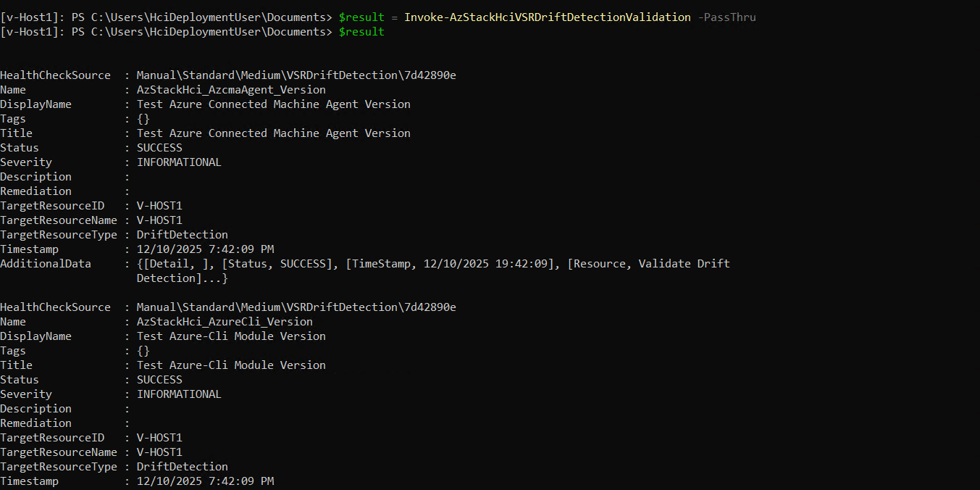Click the second result's DriftDetection resource type

(182, 467)
